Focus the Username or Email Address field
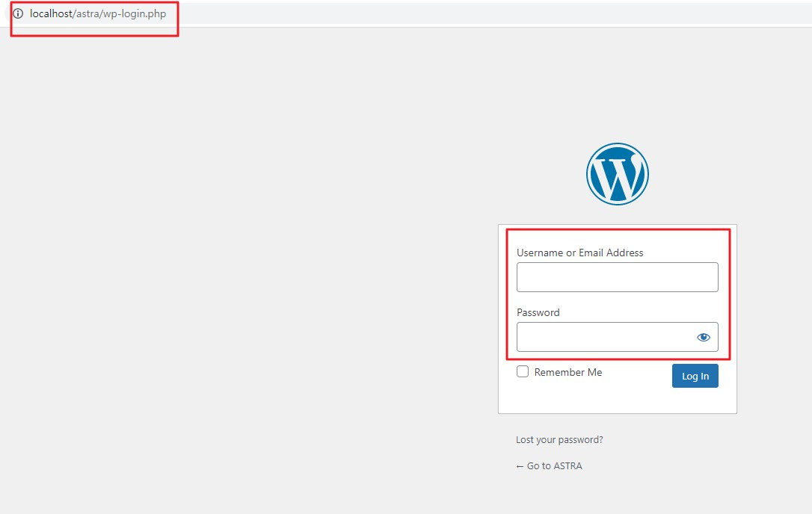The height and width of the screenshot is (514, 812). pos(618,277)
